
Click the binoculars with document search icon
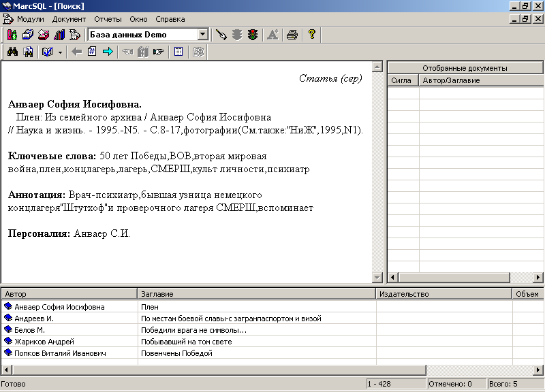tap(28, 52)
